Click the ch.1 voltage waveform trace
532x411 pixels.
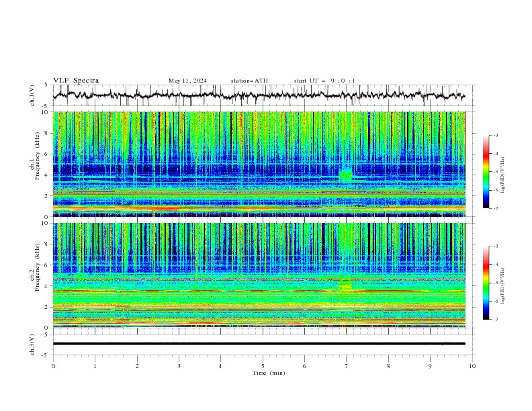coord(259,95)
